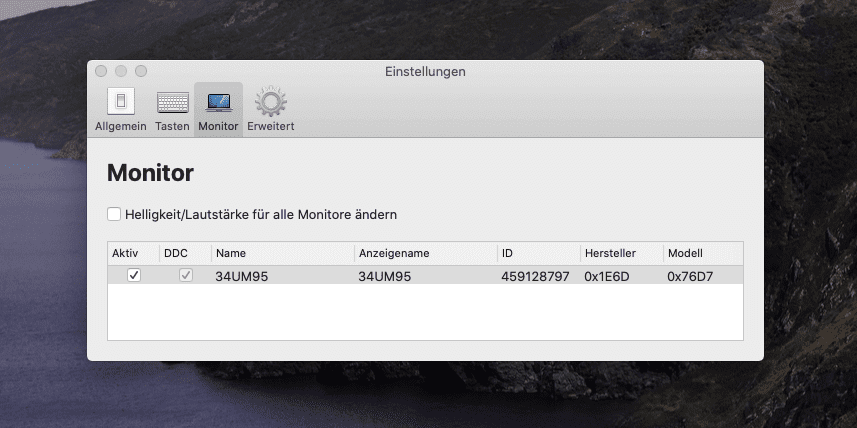The height and width of the screenshot is (428, 857).
Task: Click the Modell value 0x76D7
Action: point(690,277)
